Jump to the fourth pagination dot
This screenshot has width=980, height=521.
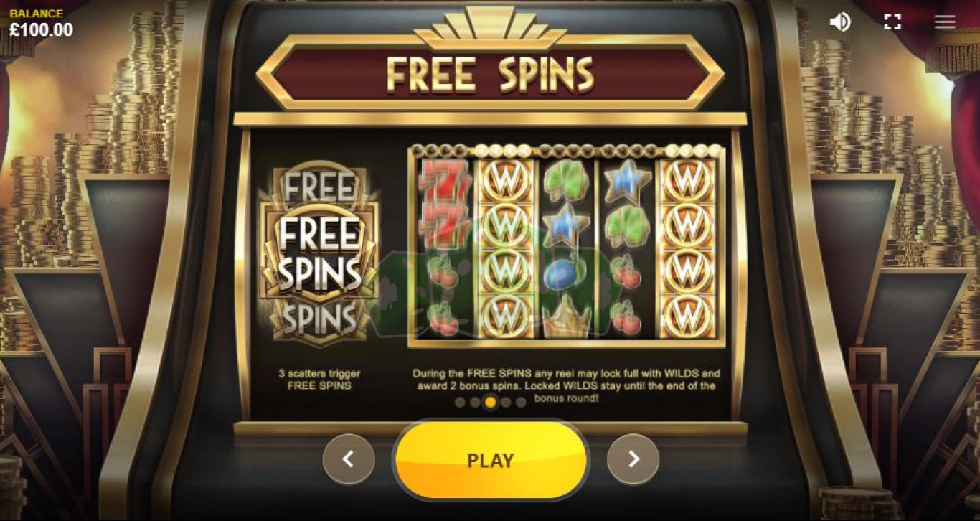(506, 402)
